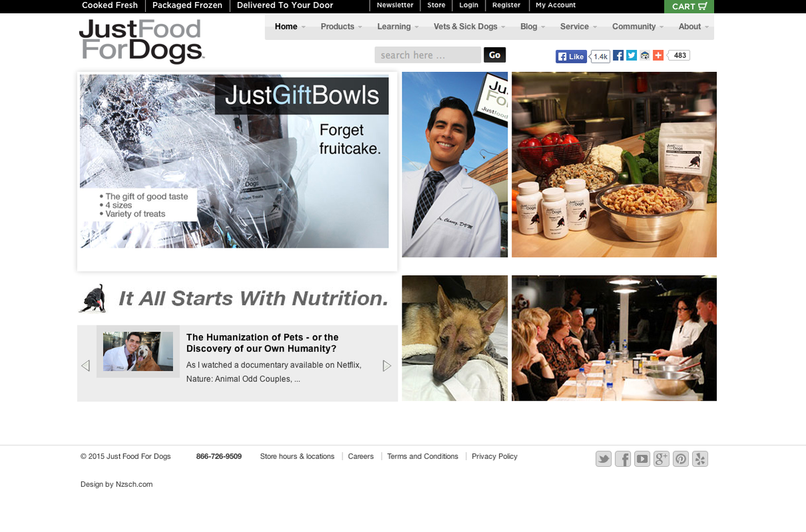Expand the Service menu

(578, 27)
